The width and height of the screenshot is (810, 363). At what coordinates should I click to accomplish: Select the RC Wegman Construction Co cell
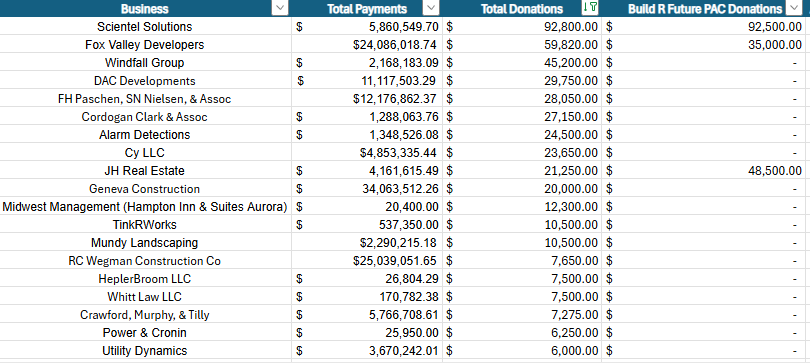145,261
